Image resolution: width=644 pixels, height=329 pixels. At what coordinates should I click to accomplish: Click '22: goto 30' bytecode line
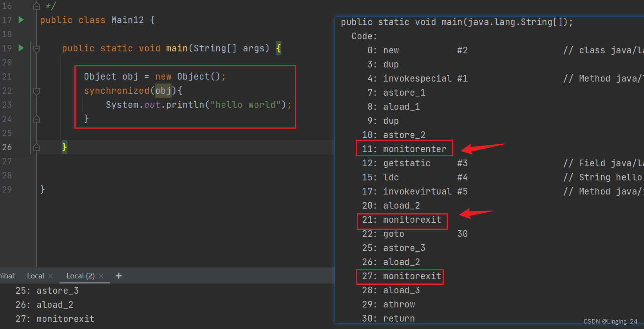415,234
